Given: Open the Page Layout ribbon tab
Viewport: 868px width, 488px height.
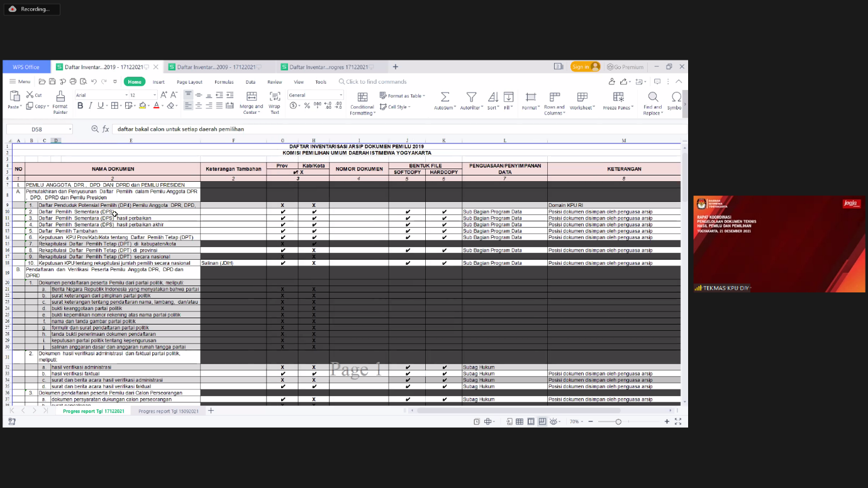Looking at the screenshot, I should tap(189, 82).
